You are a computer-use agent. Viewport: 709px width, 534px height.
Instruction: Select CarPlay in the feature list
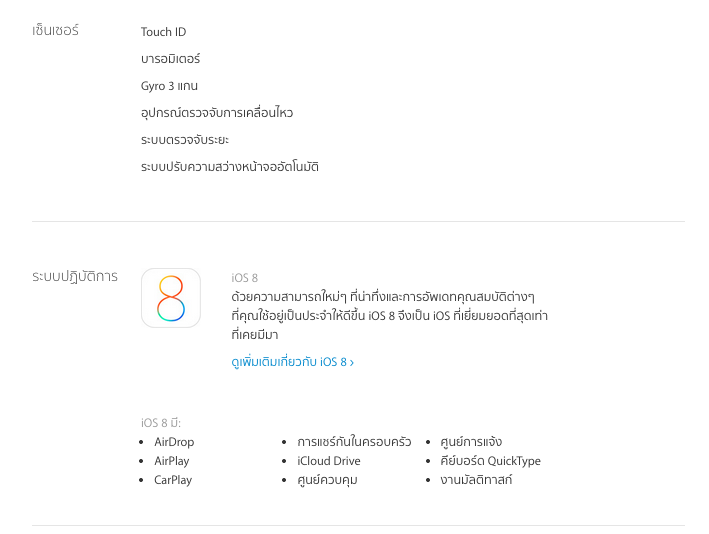tap(173, 480)
